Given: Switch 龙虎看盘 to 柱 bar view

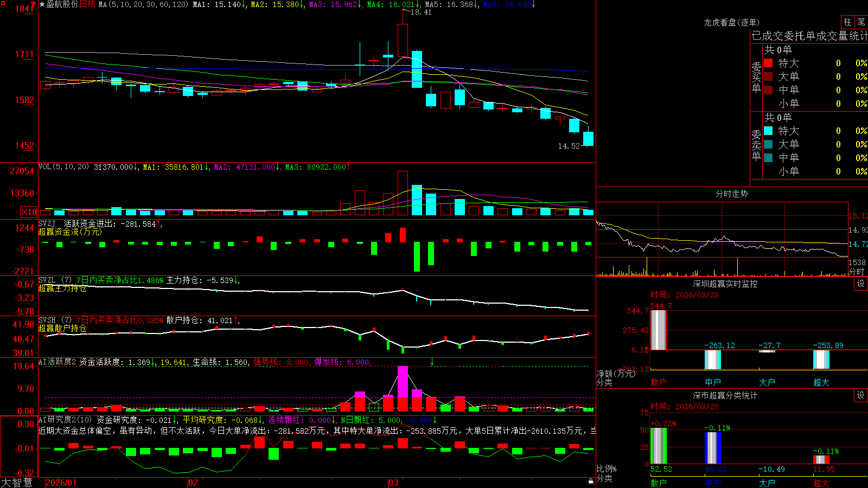Looking at the screenshot, I should tap(847, 22).
